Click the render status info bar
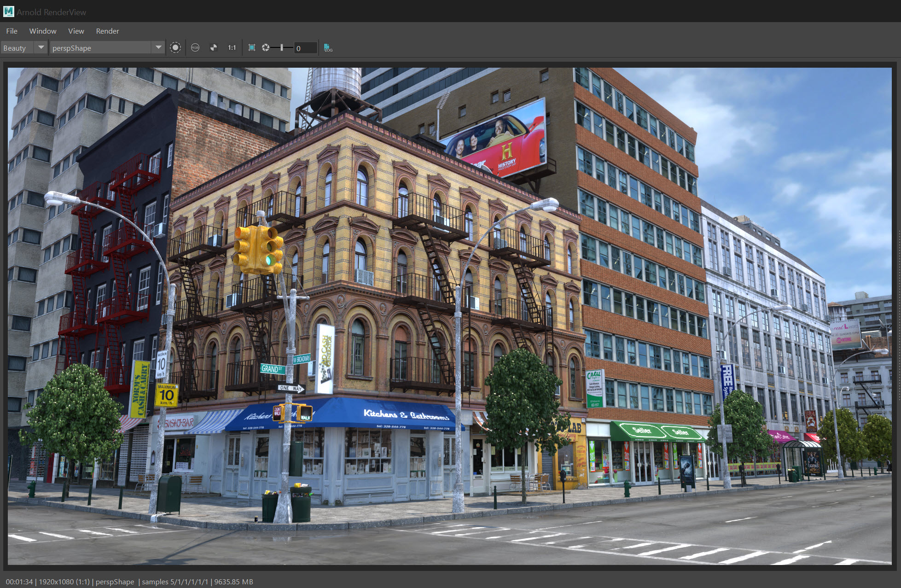 pyautogui.click(x=129, y=582)
